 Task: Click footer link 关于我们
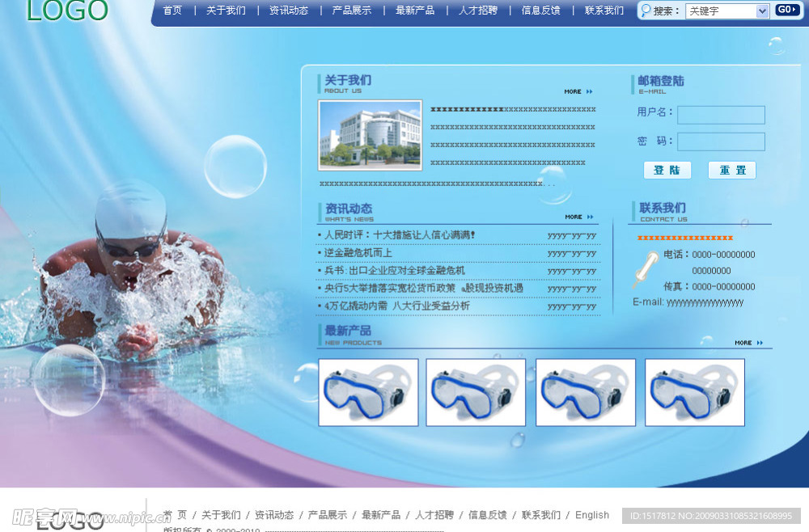coord(221,514)
